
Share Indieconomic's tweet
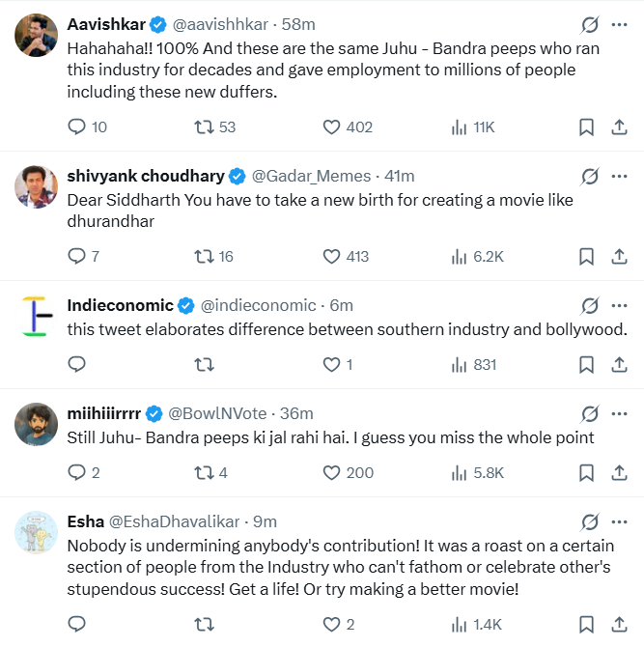(x=619, y=364)
